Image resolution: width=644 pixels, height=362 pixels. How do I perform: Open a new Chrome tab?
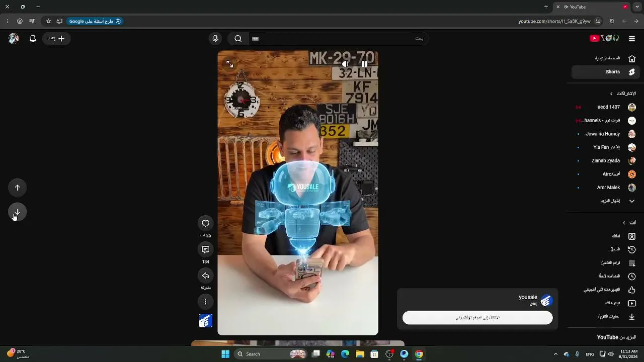click(x=546, y=7)
